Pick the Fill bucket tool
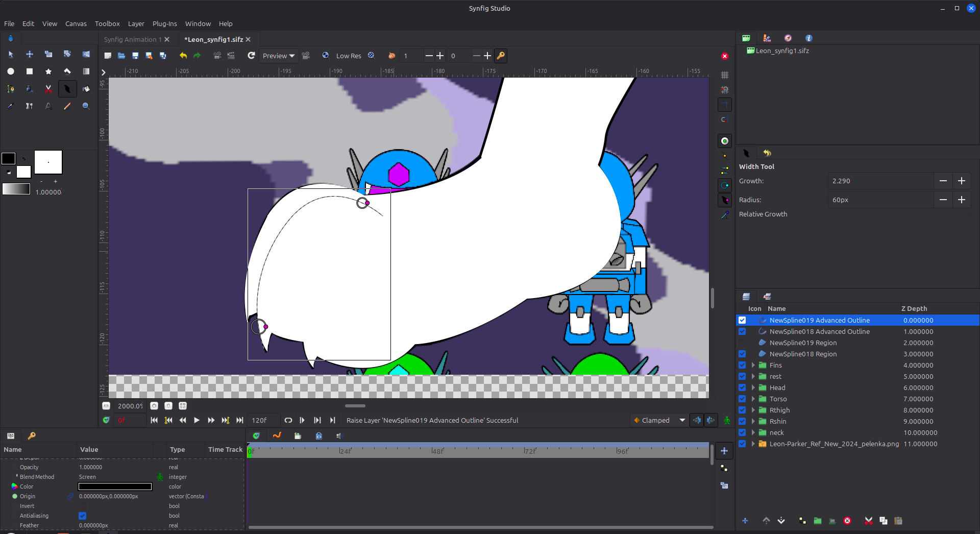The height and width of the screenshot is (534, 980). pyautogui.click(x=86, y=89)
